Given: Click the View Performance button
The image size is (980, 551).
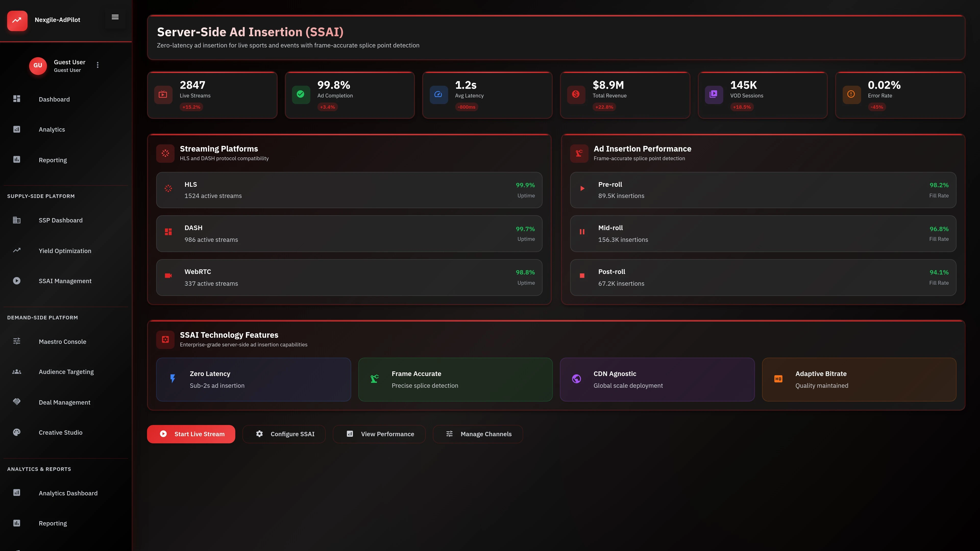Looking at the screenshot, I should point(379,434).
